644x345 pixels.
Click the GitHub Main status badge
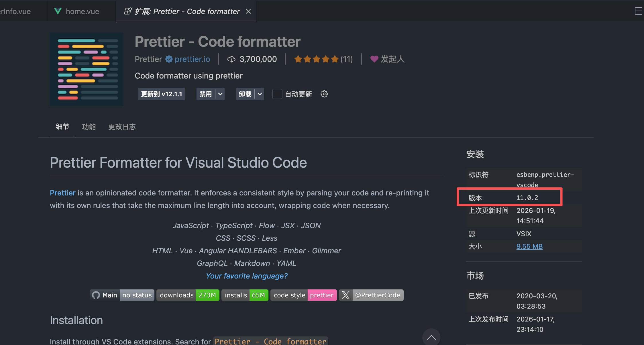[122, 295]
